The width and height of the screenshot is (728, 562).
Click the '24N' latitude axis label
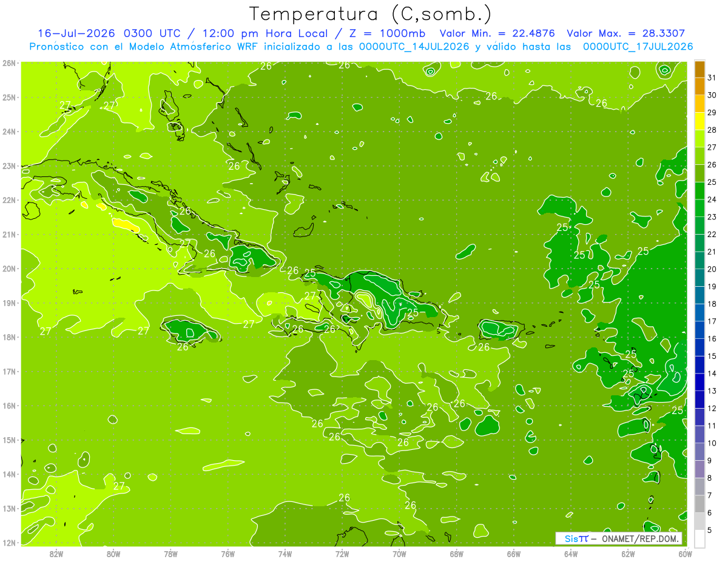[8, 132]
